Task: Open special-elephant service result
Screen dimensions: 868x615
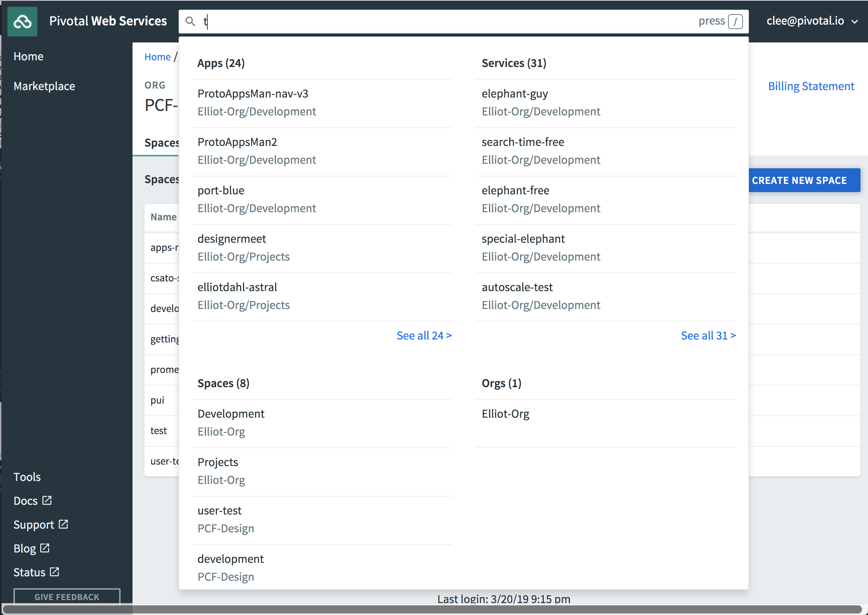Action: click(606, 248)
